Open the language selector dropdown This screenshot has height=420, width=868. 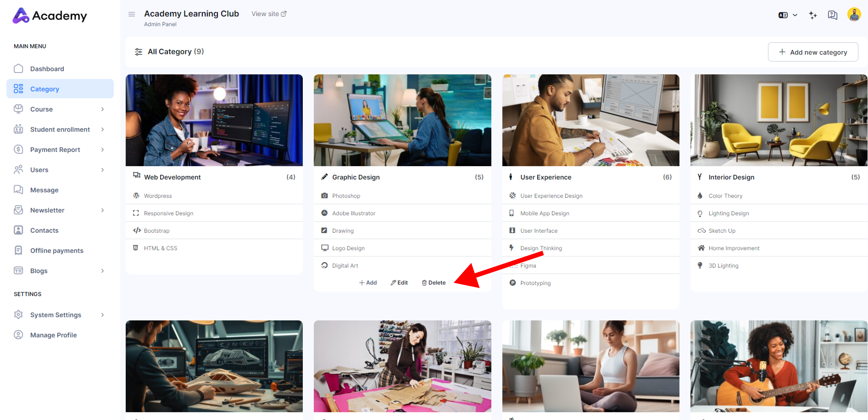pyautogui.click(x=787, y=15)
